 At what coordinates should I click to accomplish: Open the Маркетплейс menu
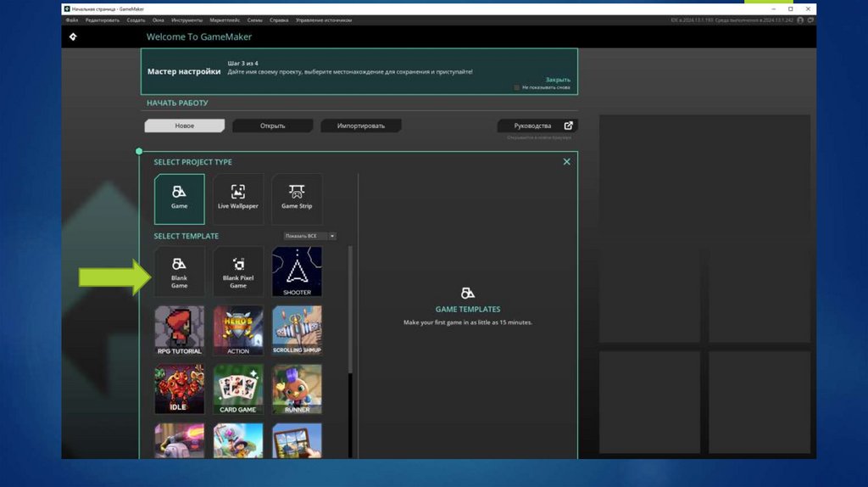click(x=223, y=20)
